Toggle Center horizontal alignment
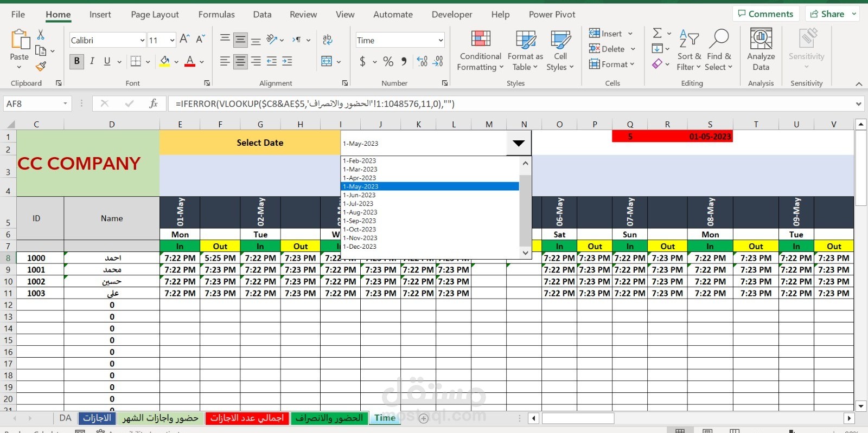 (240, 61)
